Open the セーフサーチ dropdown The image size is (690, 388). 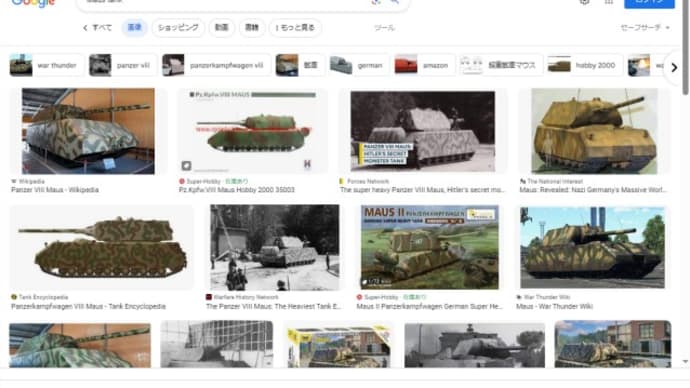pos(645,28)
